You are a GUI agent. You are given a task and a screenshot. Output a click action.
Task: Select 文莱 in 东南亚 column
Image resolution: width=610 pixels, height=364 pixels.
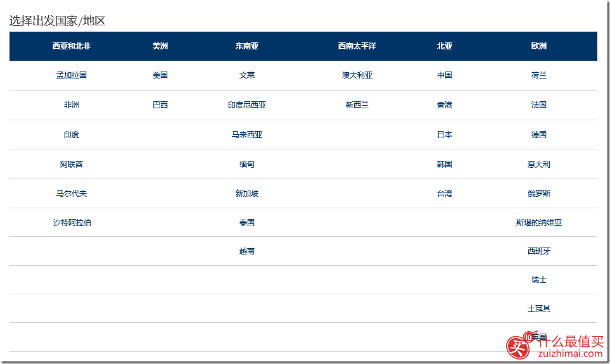247,75
